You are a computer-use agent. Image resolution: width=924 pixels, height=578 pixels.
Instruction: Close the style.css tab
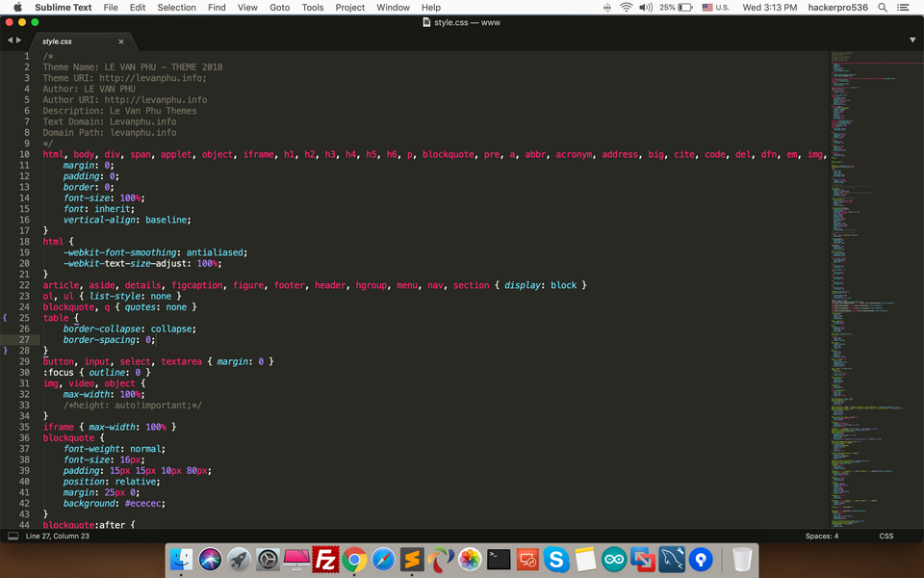coord(121,41)
